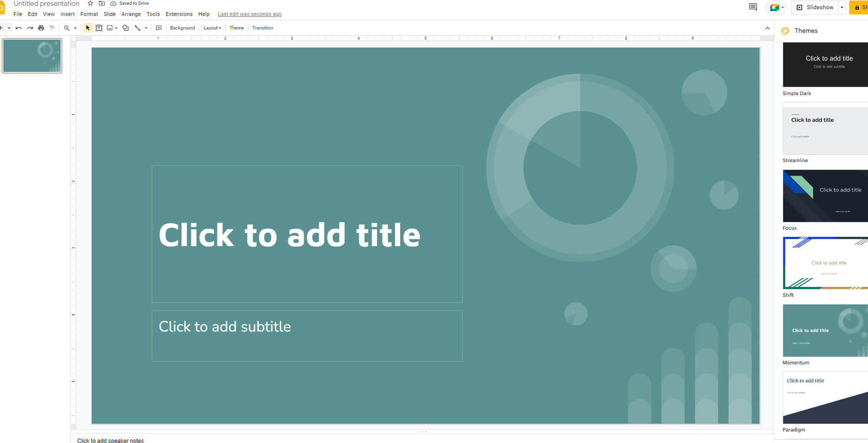Open the Slide menu
The image size is (868, 443).
pyautogui.click(x=109, y=14)
